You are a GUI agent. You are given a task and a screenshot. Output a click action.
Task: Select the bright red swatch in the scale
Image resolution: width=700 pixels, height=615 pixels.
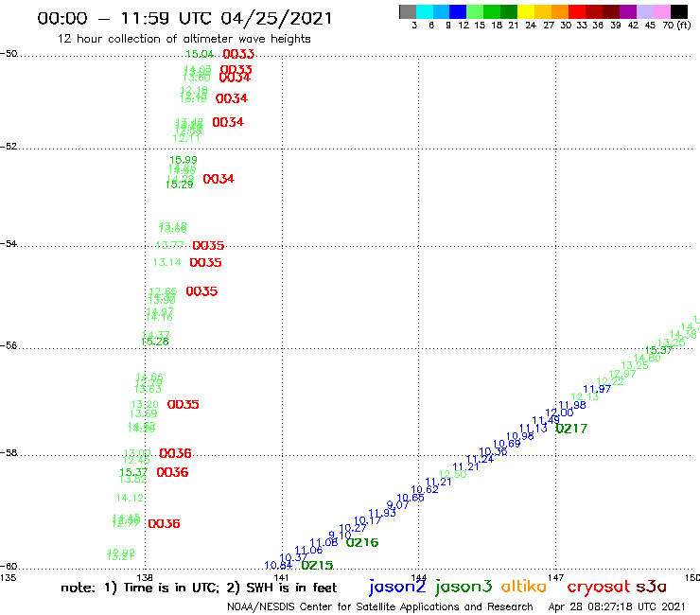point(577,11)
